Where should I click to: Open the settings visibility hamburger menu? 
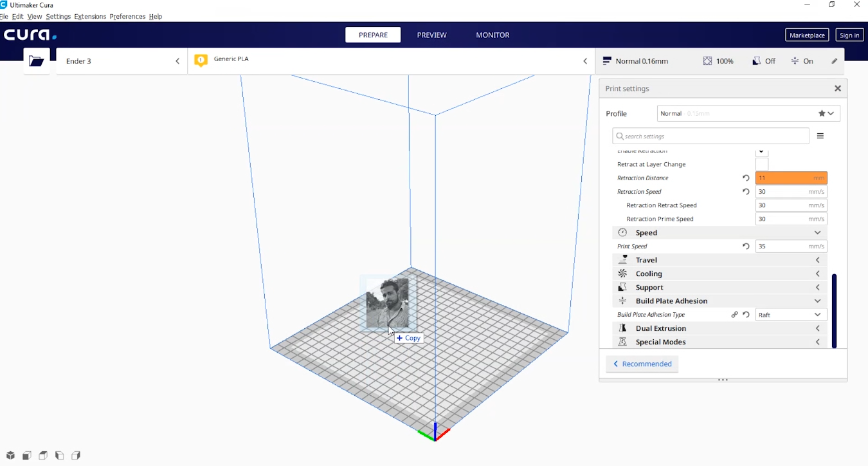[820, 136]
